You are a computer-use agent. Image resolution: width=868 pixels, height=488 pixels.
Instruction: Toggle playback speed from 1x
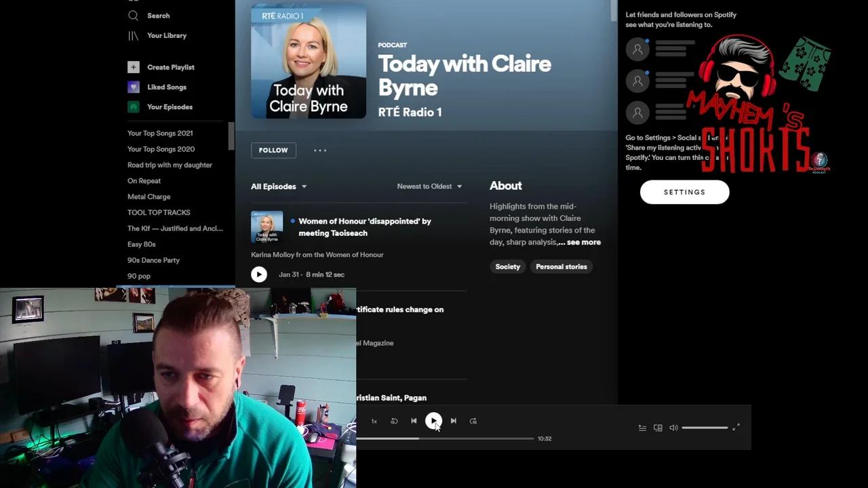pyautogui.click(x=374, y=421)
